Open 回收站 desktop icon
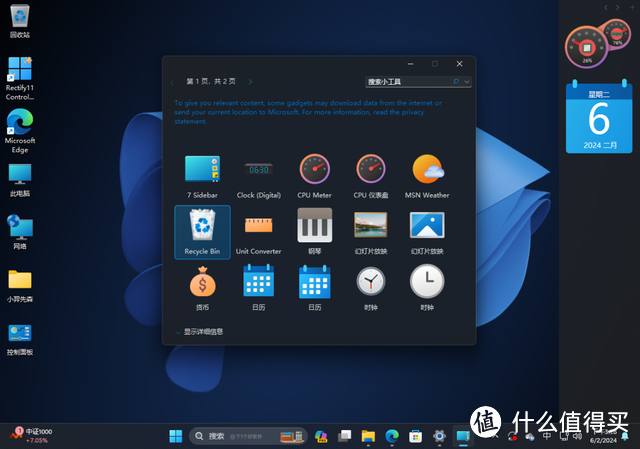 20,21
